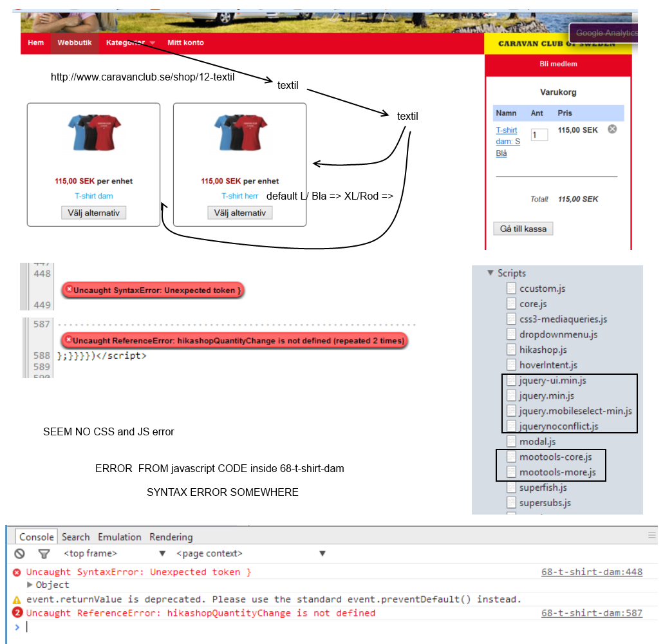Click modal.js file icon
Viewport: 663px width, 644px height.
[x=511, y=441]
